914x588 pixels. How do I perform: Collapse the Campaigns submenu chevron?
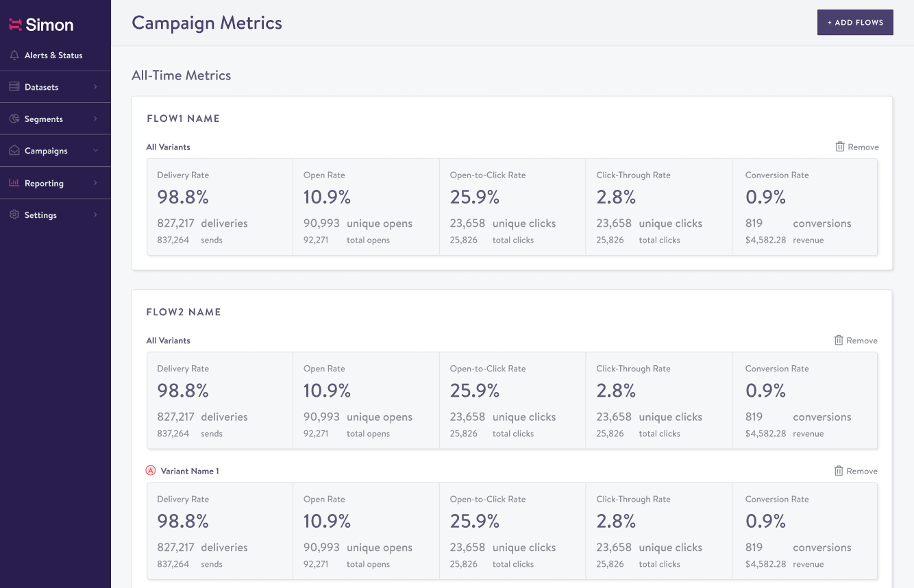point(95,151)
